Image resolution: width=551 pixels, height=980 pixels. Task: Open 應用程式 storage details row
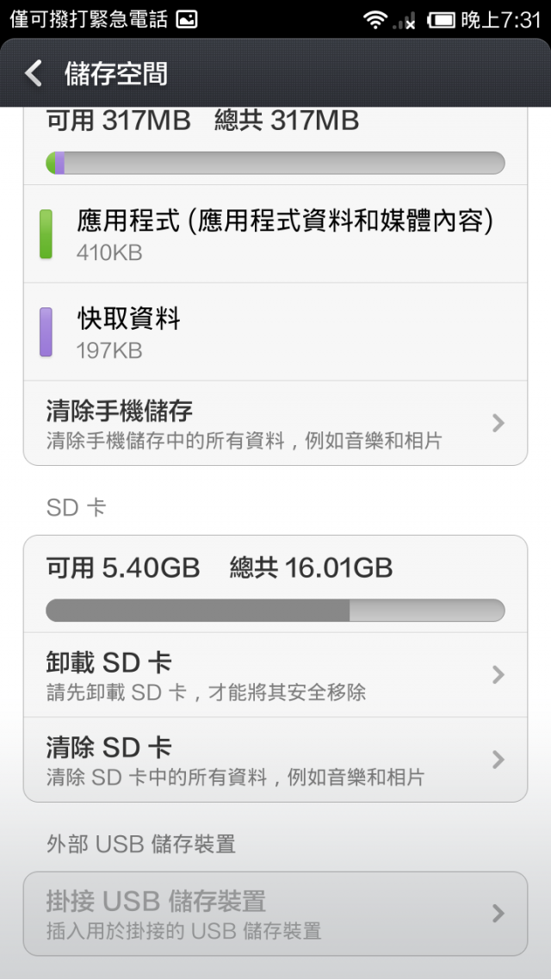(x=275, y=233)
